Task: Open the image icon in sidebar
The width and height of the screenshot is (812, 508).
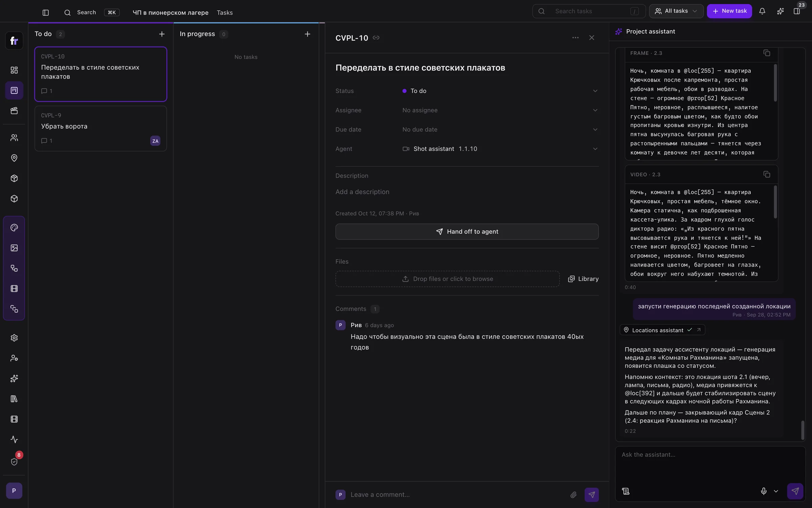Action: (14, 248)
